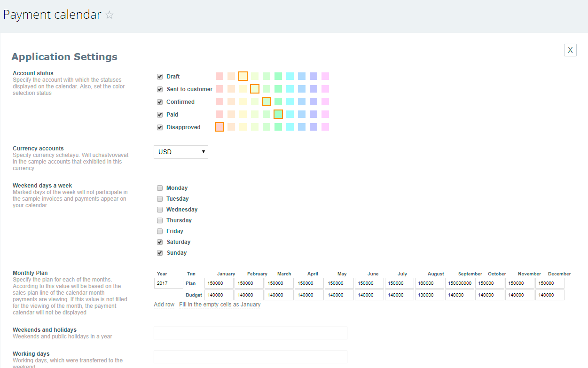Image resolution: width=588 pixels, height=368 pixels.
Task: Toggle the Sent to customer checkbox
Action: coord(160,89)
